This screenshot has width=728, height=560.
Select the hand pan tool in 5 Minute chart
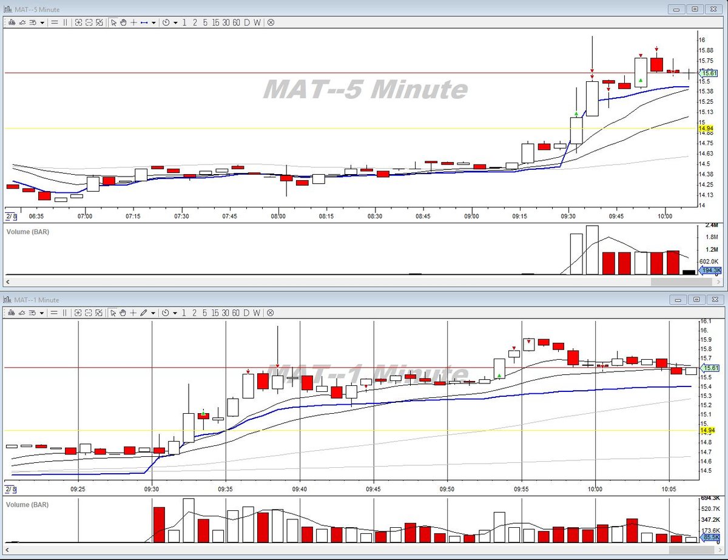click(123, 22)
